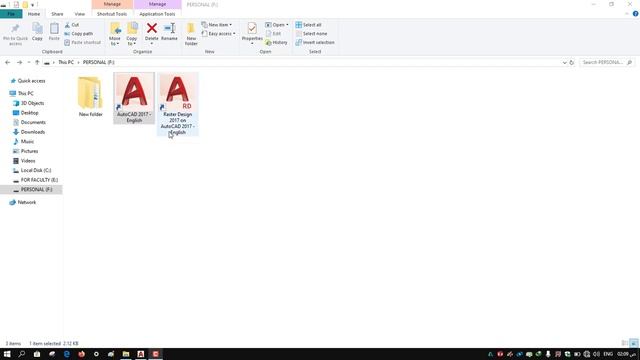
Task: Switch to details view in status bar
Action: [x=624, y=343]
